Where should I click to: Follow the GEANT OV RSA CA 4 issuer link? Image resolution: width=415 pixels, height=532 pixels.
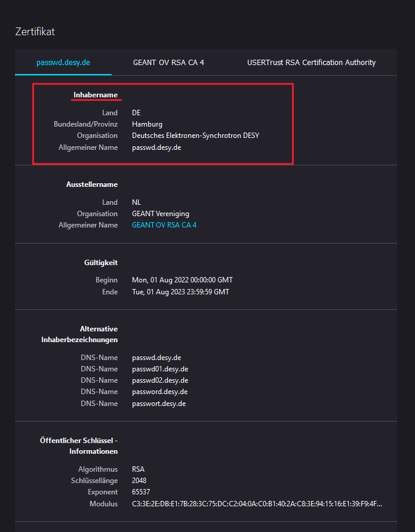click(x=164, y=225)
